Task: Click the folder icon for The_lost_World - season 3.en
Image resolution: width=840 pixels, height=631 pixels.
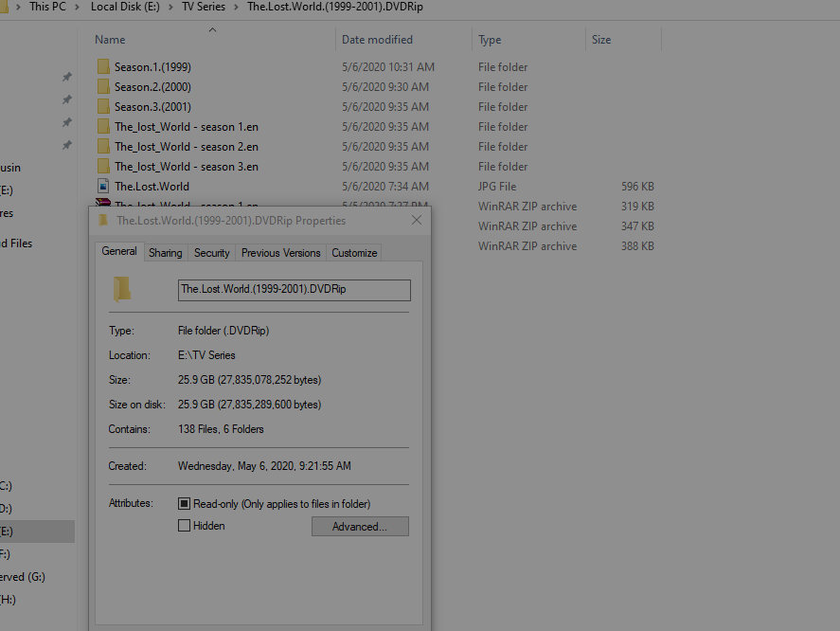Action: coord(103,166)
